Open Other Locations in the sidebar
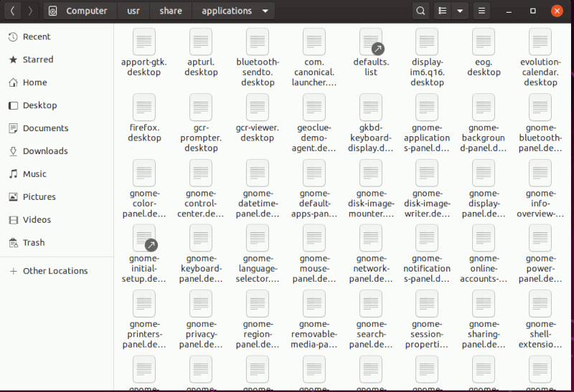The height and width of the screenshot is (392, 574). [x=57, y=271]
